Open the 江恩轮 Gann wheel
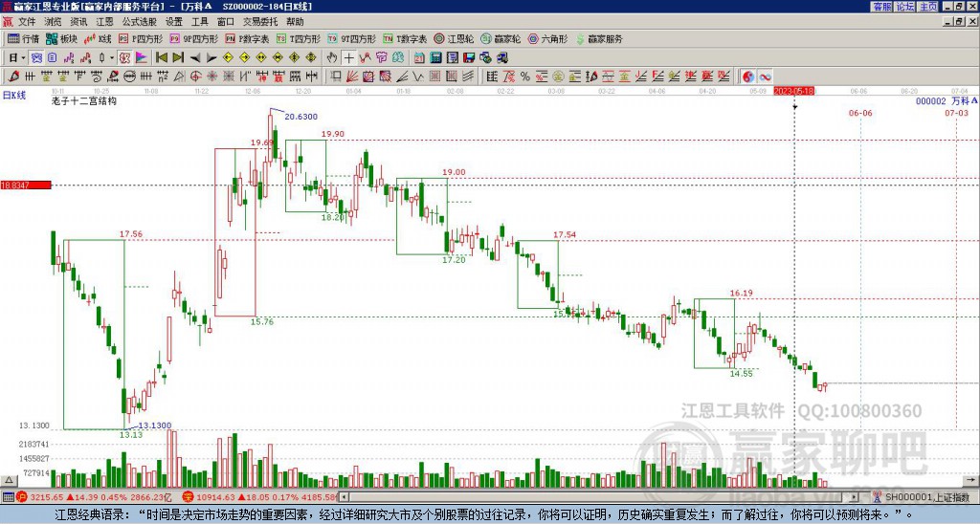The width and height of the screenshot is (980, 524). pos(454,38)
